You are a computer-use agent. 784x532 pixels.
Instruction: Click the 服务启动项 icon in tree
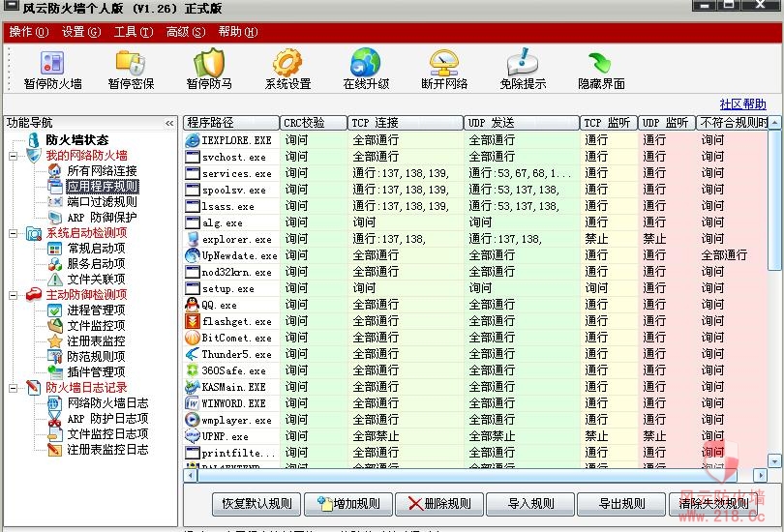[x=55, y=264]
